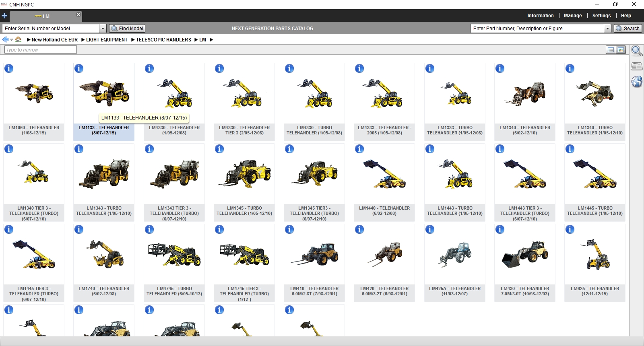This screenshot has width=644, height=346.
Task: Click LM1443 Tier 3 Telehandler label
Action: point(525,214)
